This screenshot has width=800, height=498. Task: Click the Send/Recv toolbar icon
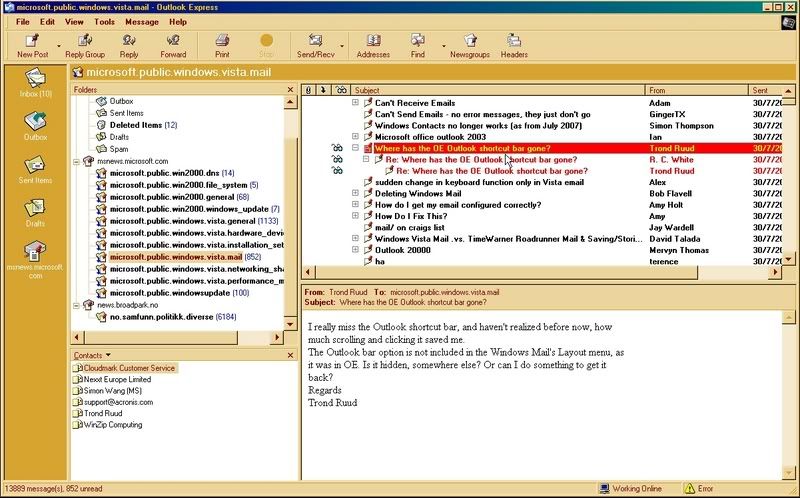tap(315, 40)
